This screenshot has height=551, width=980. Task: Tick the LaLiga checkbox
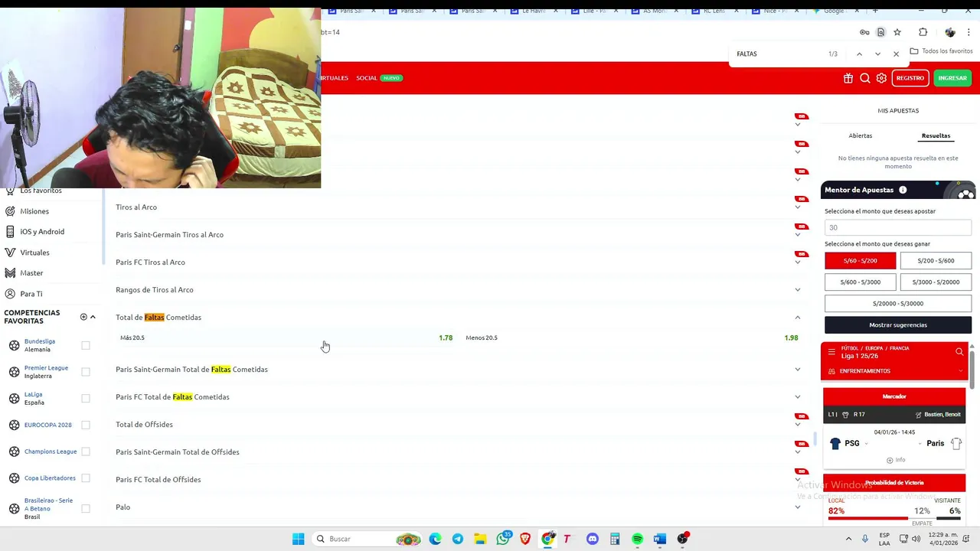(x=86, y=398)
